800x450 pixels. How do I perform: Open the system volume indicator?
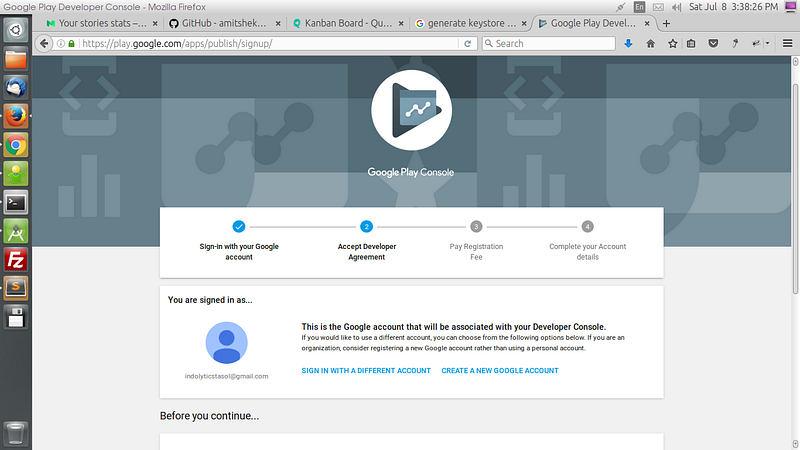click(677, 7)
